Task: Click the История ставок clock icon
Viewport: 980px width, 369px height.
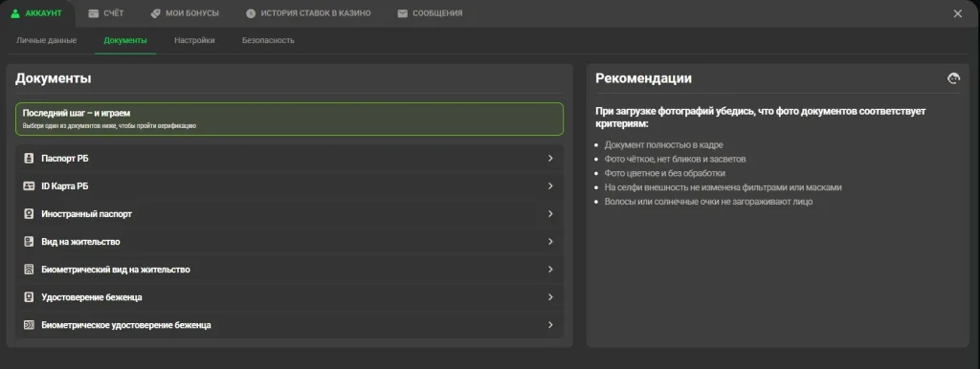Action: click(x=251, y=13)
